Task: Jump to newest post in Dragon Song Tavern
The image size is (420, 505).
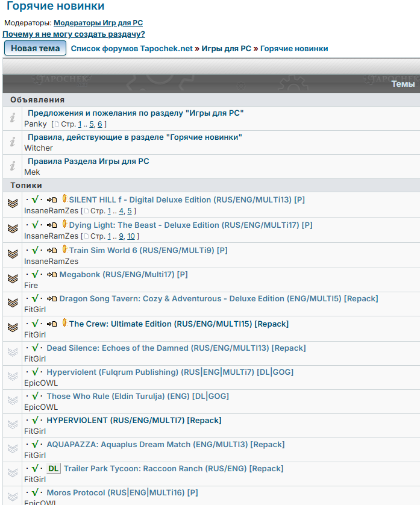Action: pyautogui.click(x=52, y=298)
